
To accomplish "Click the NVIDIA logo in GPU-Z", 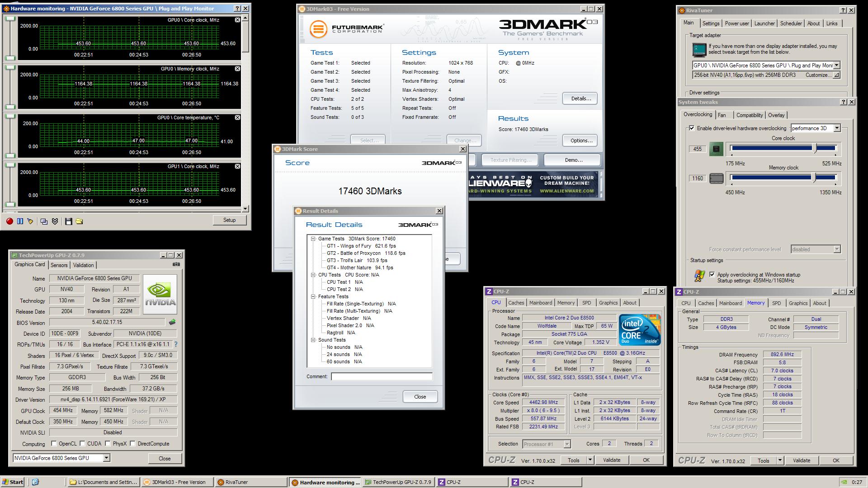I will 160,294.
